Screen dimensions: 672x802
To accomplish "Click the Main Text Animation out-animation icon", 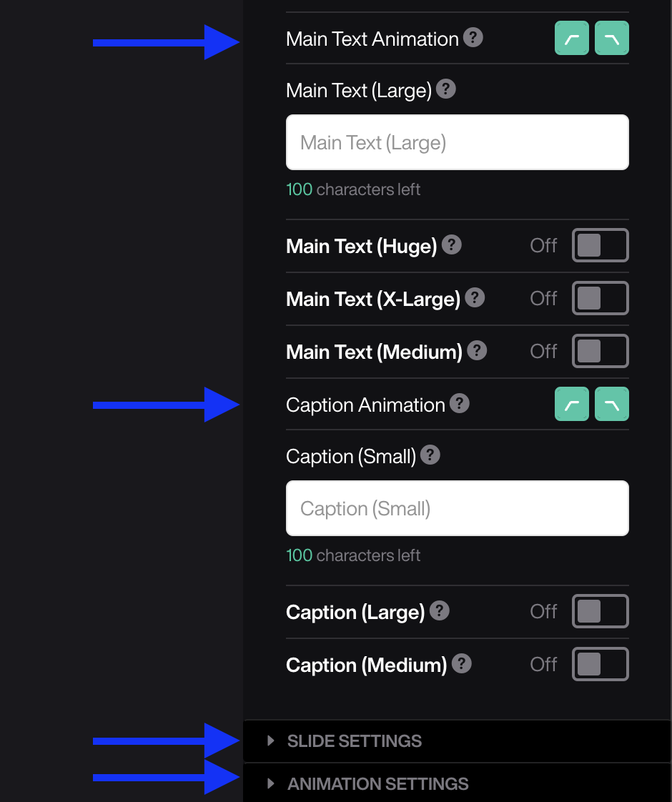I will (611, 38).
